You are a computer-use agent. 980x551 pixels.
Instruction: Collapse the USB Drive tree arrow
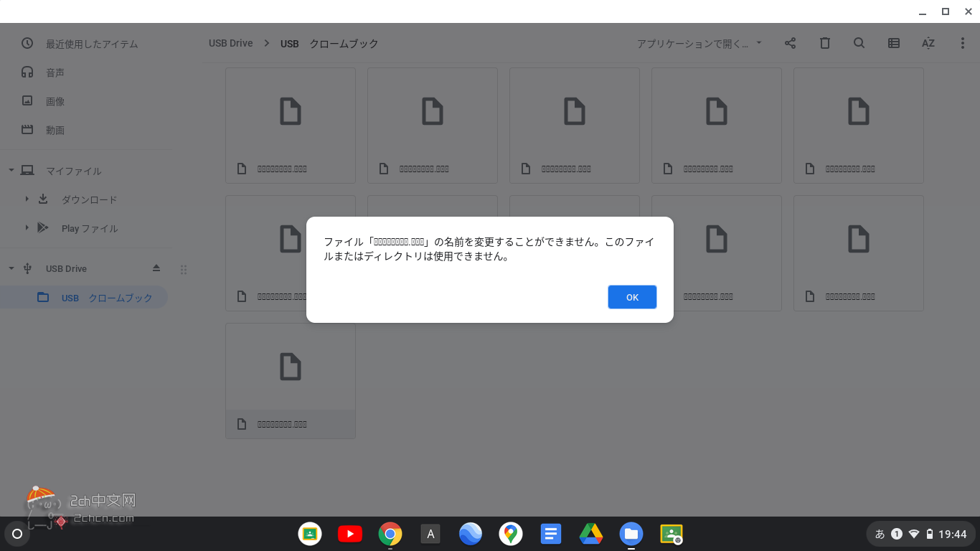11,268
